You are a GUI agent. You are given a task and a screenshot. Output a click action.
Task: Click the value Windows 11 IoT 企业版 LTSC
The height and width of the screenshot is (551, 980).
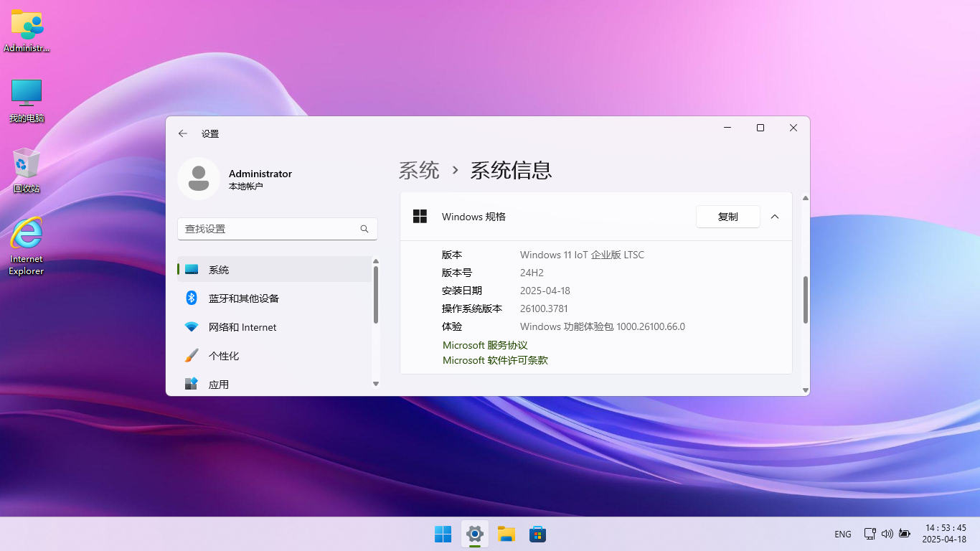(x=583, y=255)
